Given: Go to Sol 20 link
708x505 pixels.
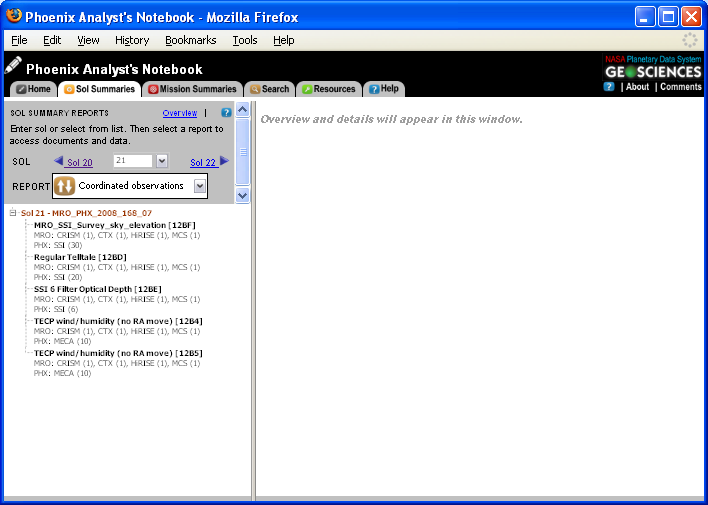Looking at the screenshot, I should (80, 162).
